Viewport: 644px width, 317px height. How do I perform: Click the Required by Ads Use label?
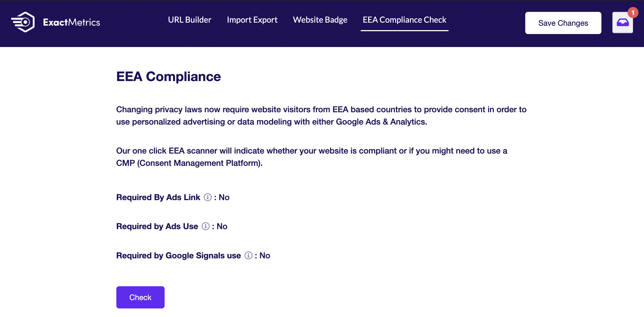point(157,226)
